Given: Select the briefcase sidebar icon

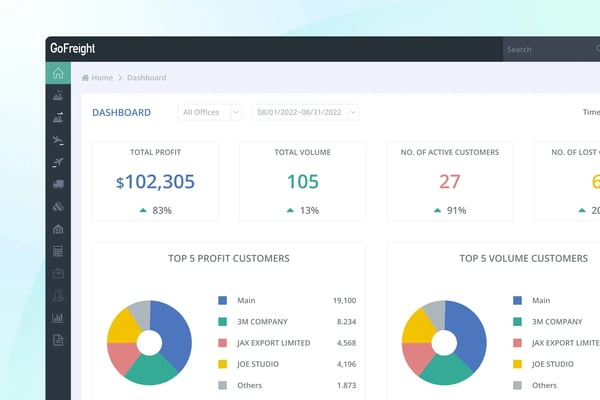Looking at the screenshot, I should pyautogui.click(x=58, y=273).
